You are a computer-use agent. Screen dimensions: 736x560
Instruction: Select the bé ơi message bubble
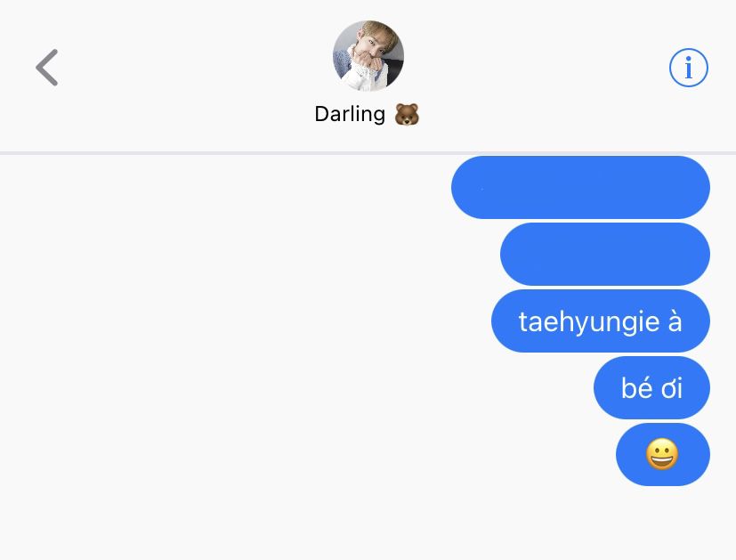pos(651,388)
